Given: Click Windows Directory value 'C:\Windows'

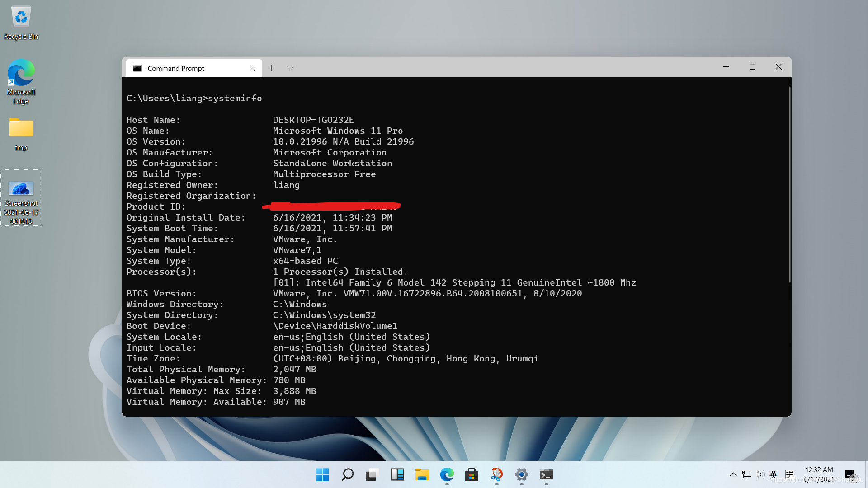Looking at the screenshot, I should [300, 304].
